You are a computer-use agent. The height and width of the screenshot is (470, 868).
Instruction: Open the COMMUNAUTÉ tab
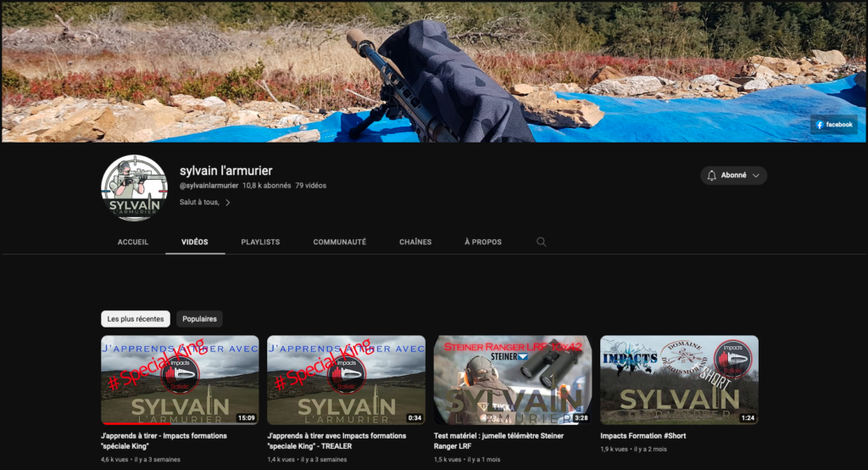tap(339, 242)
